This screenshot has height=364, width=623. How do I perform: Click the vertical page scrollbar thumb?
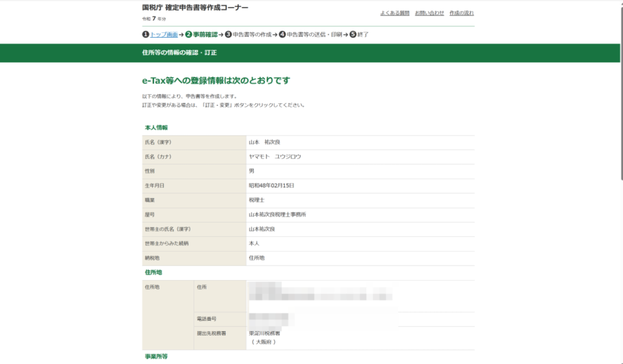pos(620,91)
